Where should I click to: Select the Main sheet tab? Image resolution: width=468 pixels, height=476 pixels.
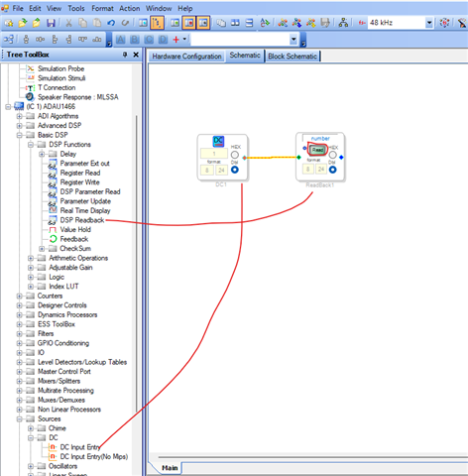coord(170,468)
